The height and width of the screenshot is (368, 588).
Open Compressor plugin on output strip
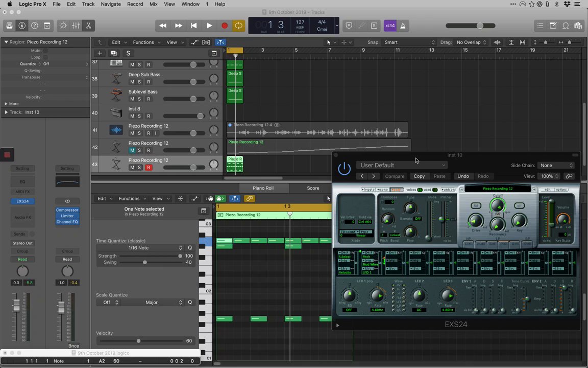click(x=67, y=210)
